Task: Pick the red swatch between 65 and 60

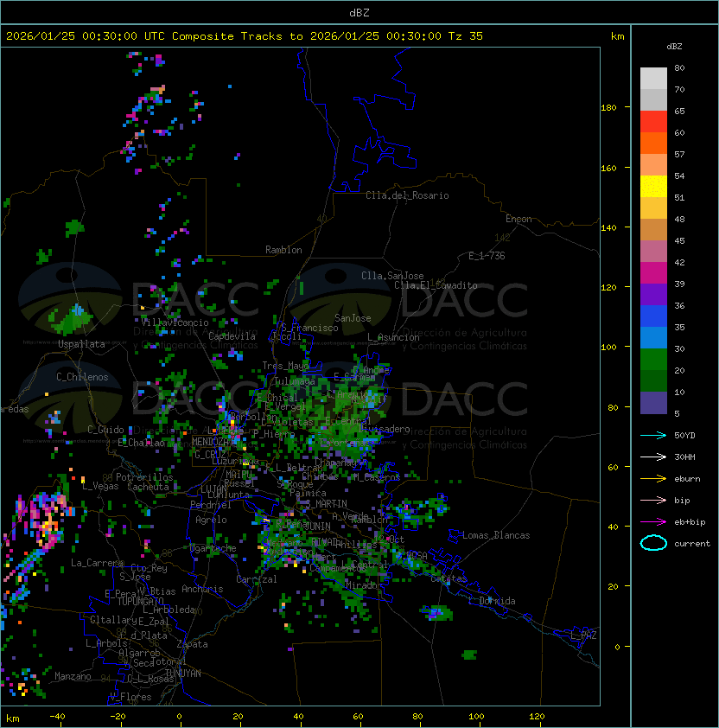Action: pyautogui.click(x=653, y=122)
